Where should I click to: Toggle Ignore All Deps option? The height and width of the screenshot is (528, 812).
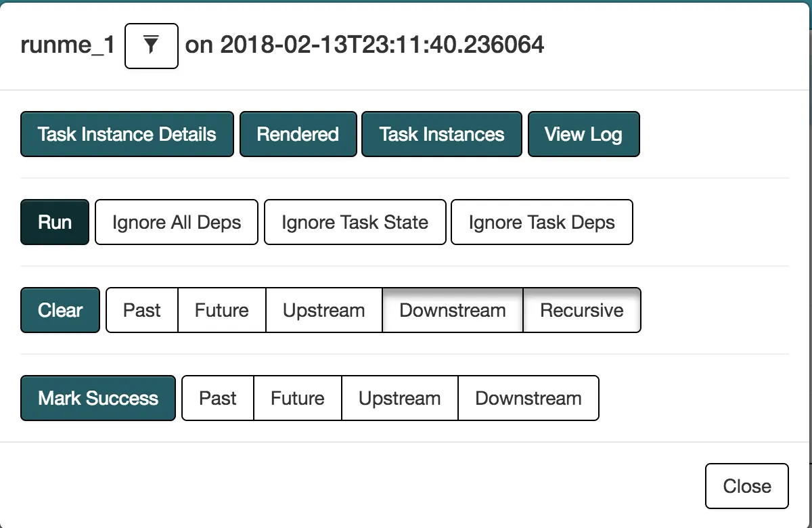(x=177, y=222)
